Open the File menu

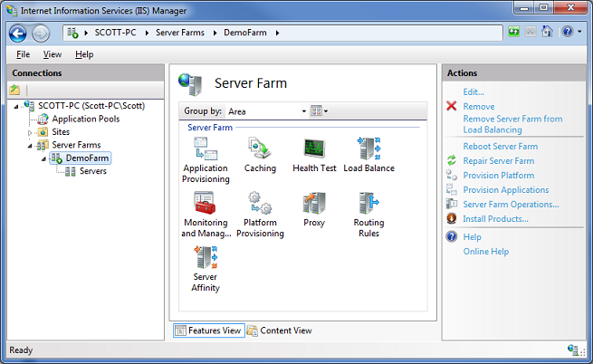coord(23,54)
